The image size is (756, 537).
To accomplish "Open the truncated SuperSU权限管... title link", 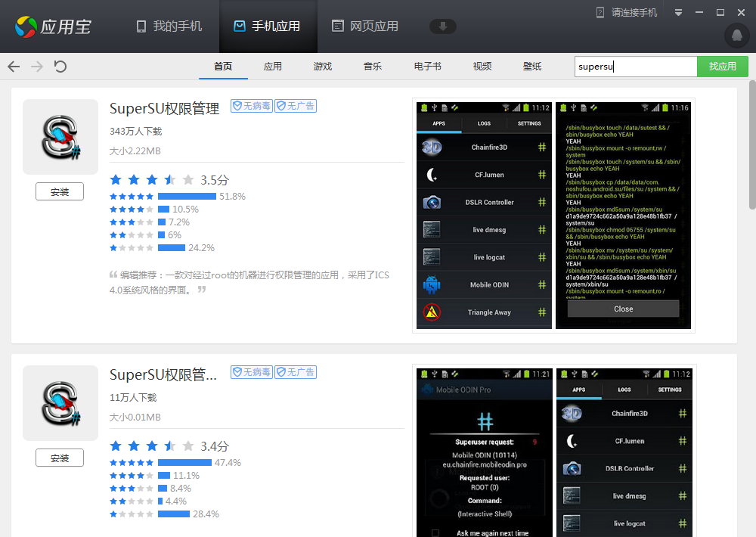I will (163, 375).
